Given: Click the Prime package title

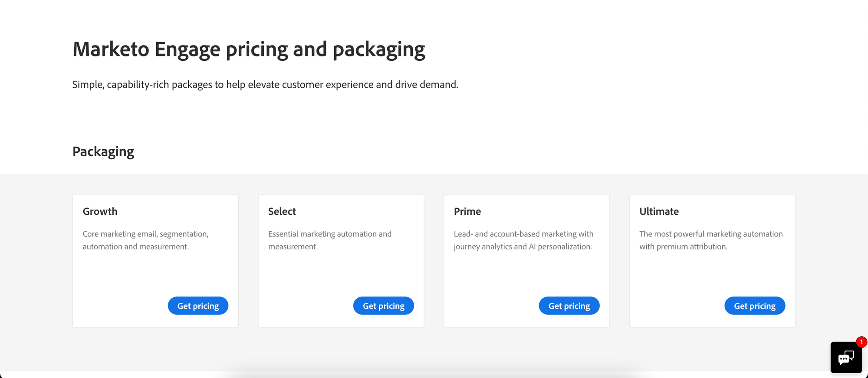Looking at the screenshot, I should 467,211.
